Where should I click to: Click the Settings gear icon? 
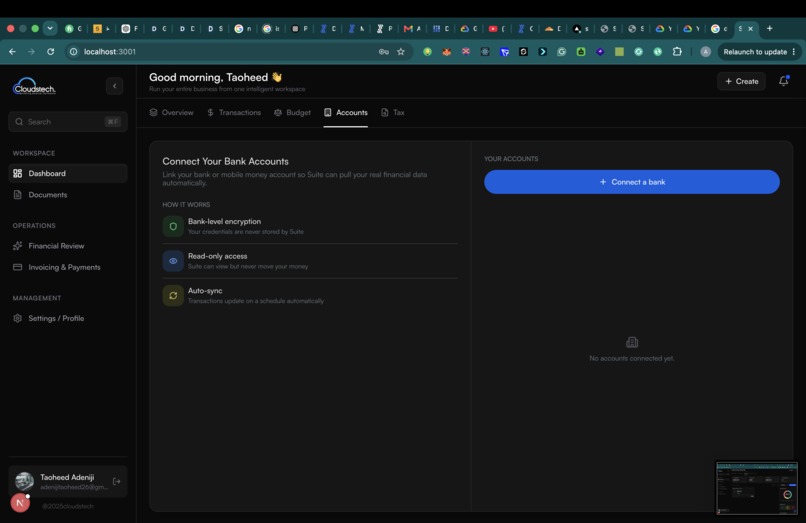17,318
